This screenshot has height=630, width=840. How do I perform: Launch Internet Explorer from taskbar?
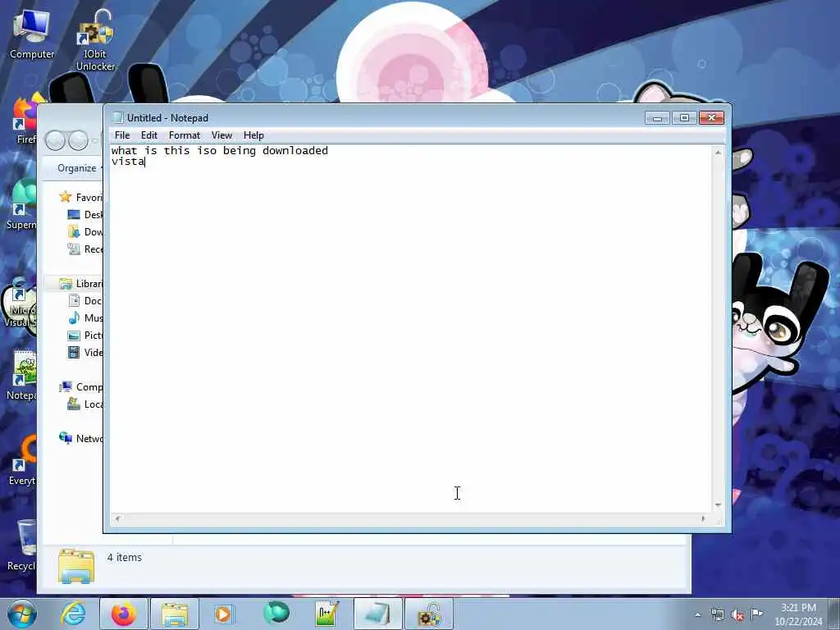pyautogui.click(x=73, y=614)
